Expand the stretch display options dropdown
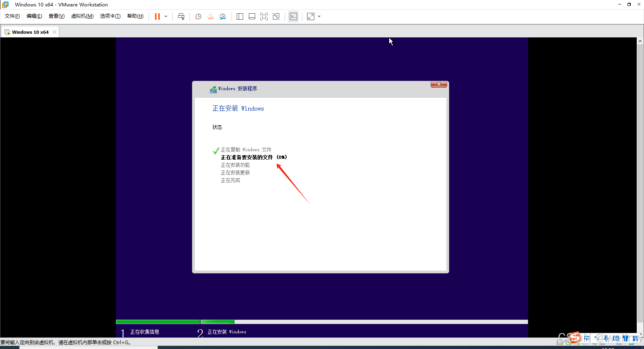The width and height of the screenshot is (644, 349). point(319,16)
